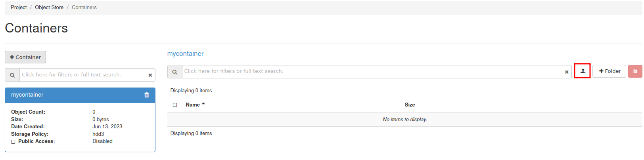Open the Object Store breadcrumb
This screenshot has width=644, height=160.
pos(49,8)
